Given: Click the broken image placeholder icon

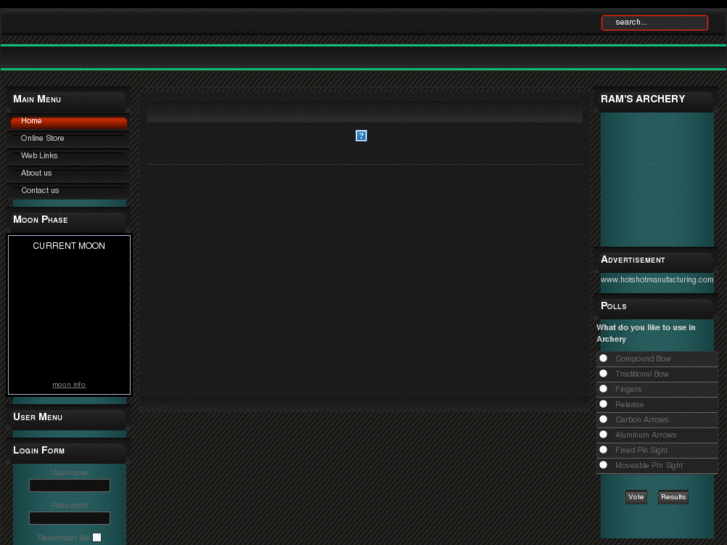Looking at the screenshot, I should tap(361, 135).
